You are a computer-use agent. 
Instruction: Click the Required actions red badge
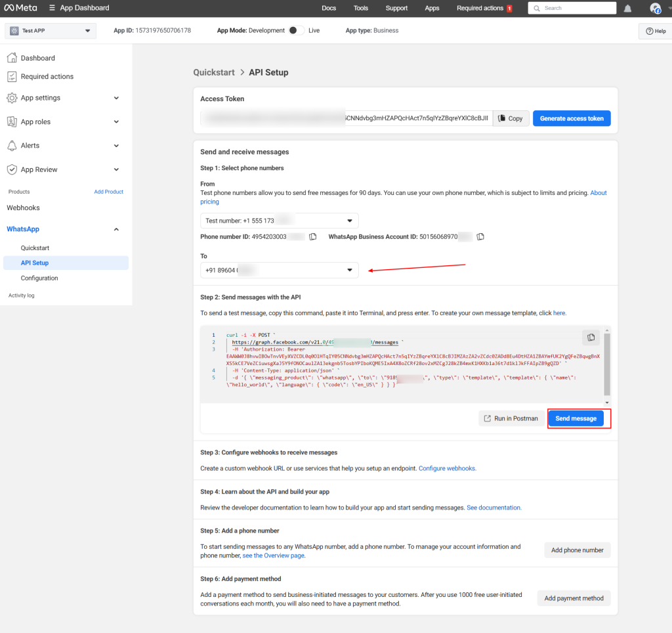coord(509,8)
